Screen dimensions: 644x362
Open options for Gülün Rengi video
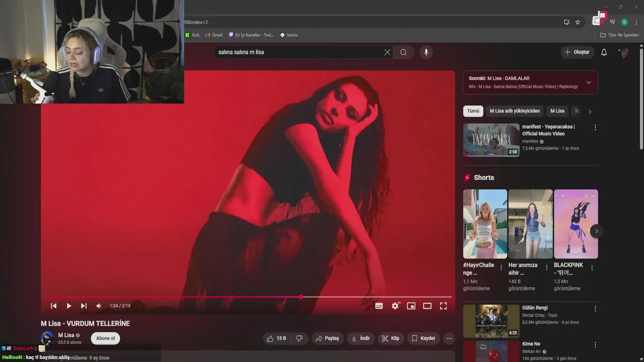click(595, 309)
